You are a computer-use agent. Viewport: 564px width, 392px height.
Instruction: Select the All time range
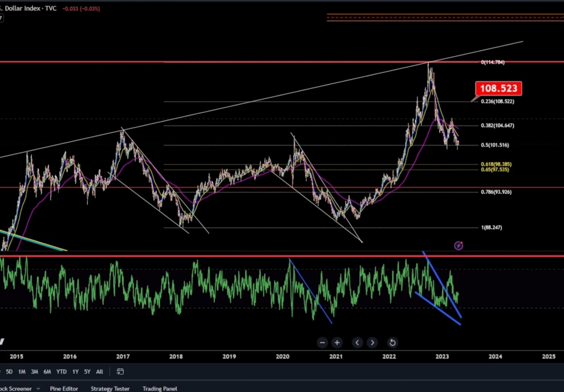[x=99, y=372]
